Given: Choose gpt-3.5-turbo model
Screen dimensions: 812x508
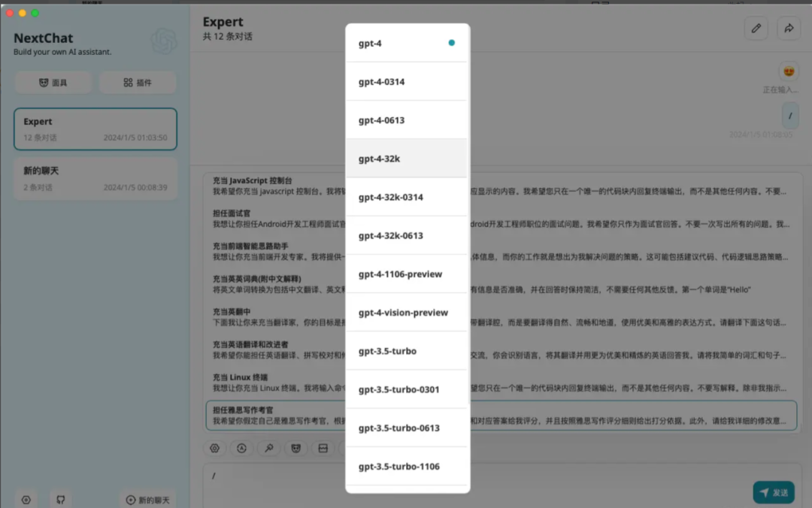Looking at the screenshot, I should click(406, 351).
